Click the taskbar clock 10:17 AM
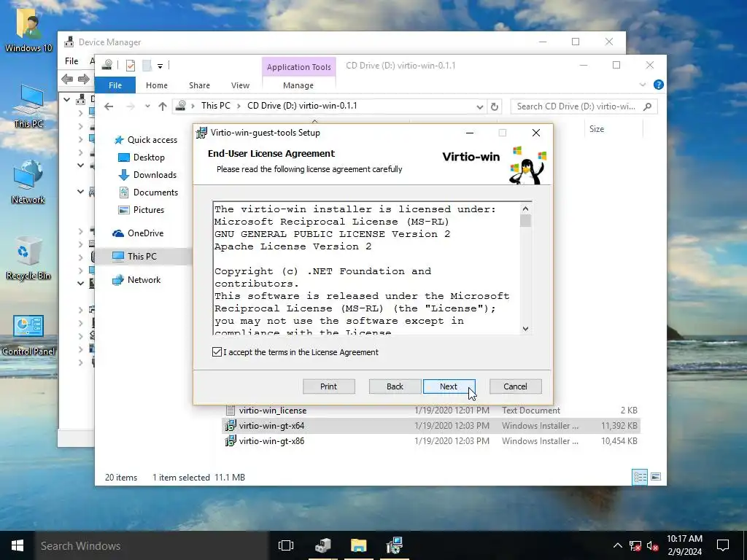The height and width of the screenshot is (560, 747). click(684, 539)
